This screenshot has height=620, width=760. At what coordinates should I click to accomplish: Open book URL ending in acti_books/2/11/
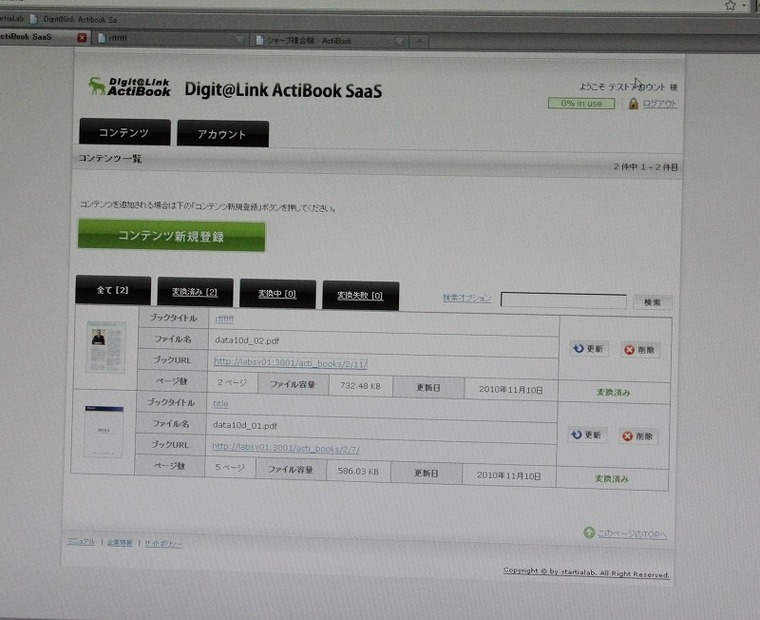point(290,363)
